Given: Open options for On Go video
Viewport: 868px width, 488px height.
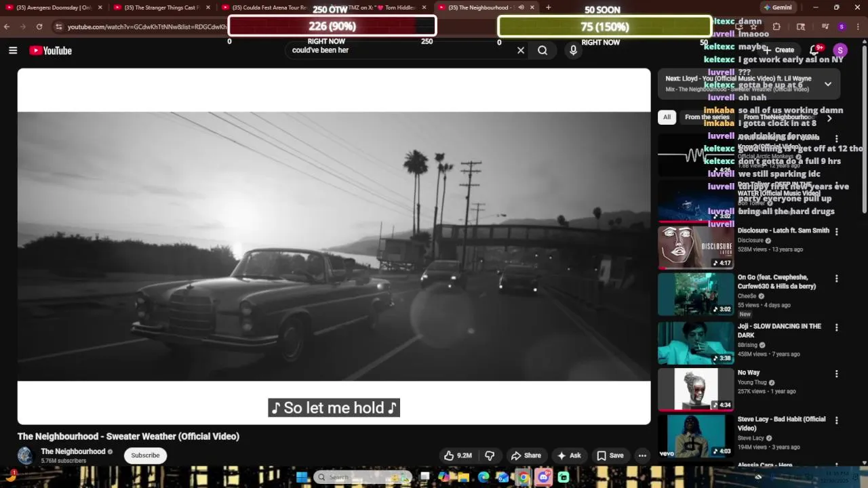Looking at the screenshot, I should [x=836, y=279].
